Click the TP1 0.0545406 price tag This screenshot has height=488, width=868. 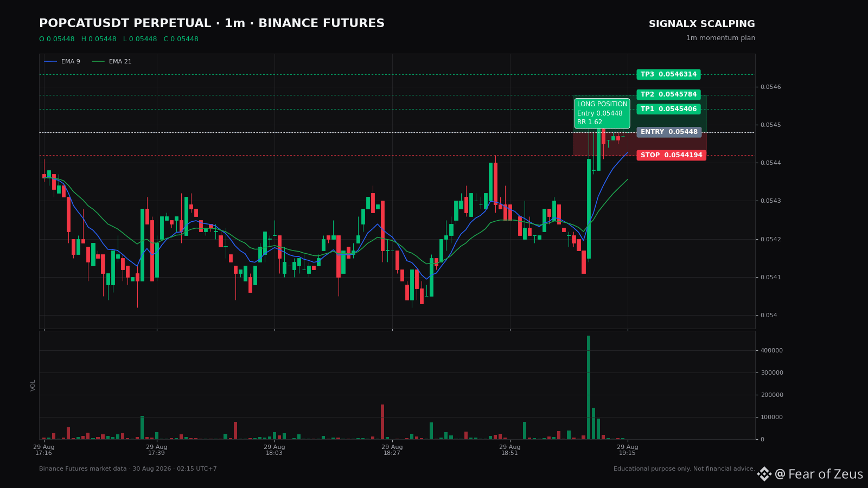(x=668, y=109)
